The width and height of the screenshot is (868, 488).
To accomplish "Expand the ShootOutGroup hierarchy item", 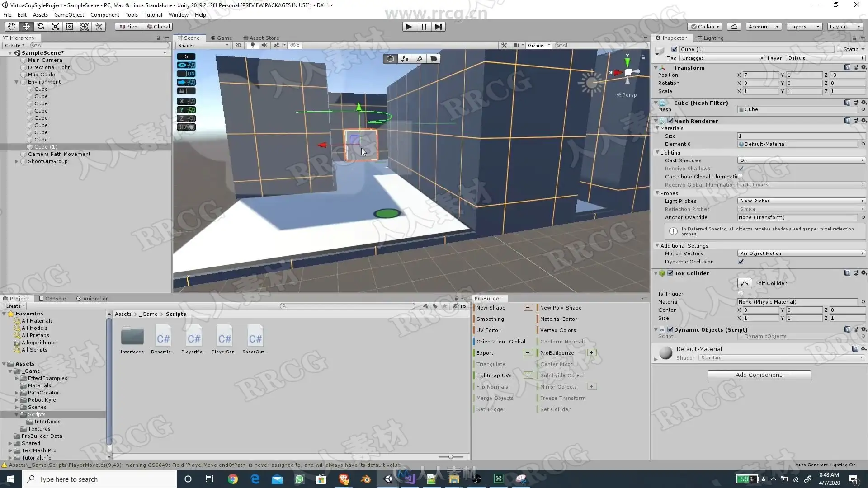I will point(17,161).
